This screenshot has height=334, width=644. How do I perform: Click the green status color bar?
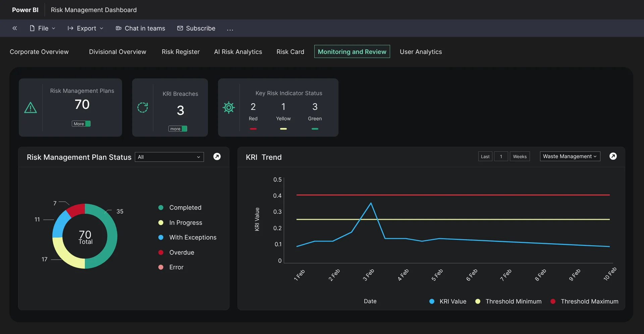click(x=315, y=129)
